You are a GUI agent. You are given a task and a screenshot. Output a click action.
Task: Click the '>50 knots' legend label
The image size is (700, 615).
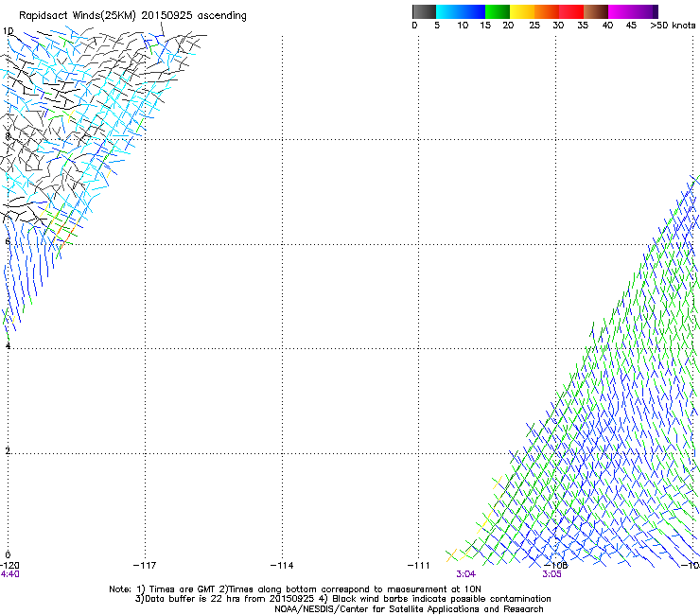pyautogui.click(x=673, y=26)
